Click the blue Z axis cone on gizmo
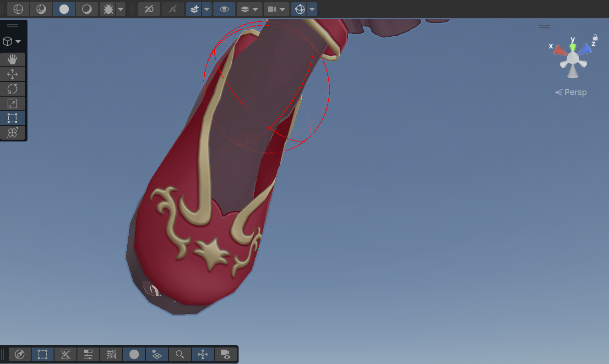The width and height of the screenshot is (609, 364). point(584,49)
